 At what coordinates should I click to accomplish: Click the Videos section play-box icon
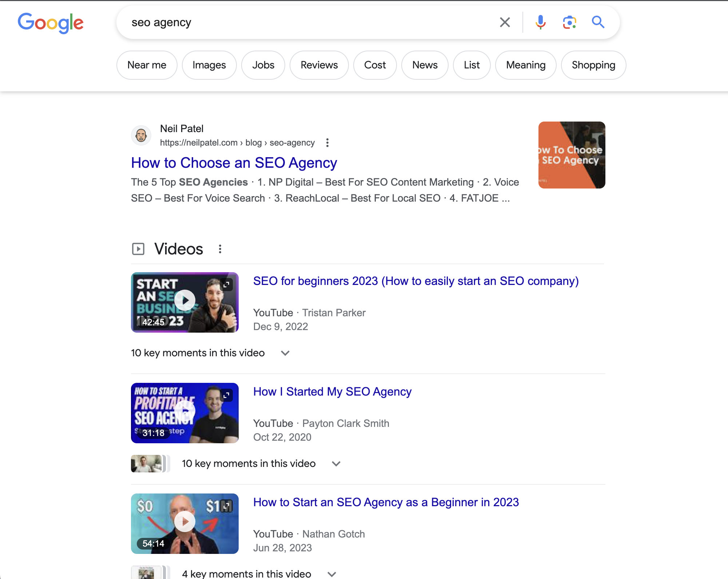point(138,249)
